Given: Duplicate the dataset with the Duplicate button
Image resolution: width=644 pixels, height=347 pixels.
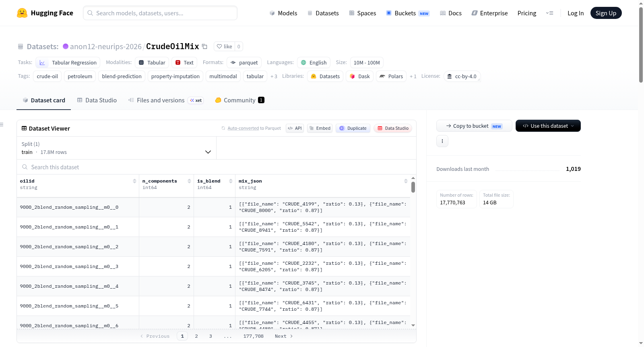Looking at the screenshot, I should click(353, 128).
